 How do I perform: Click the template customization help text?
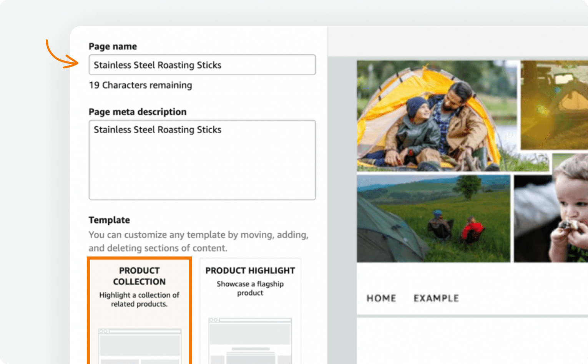[199, 241]
